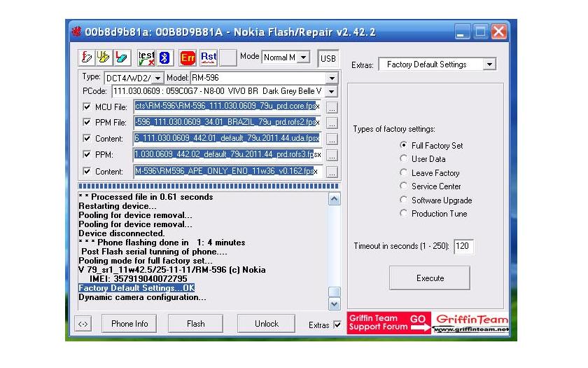
Task: Open the Type dropdown showing DCT4/WD2
Action: click(x=158, y=78)
